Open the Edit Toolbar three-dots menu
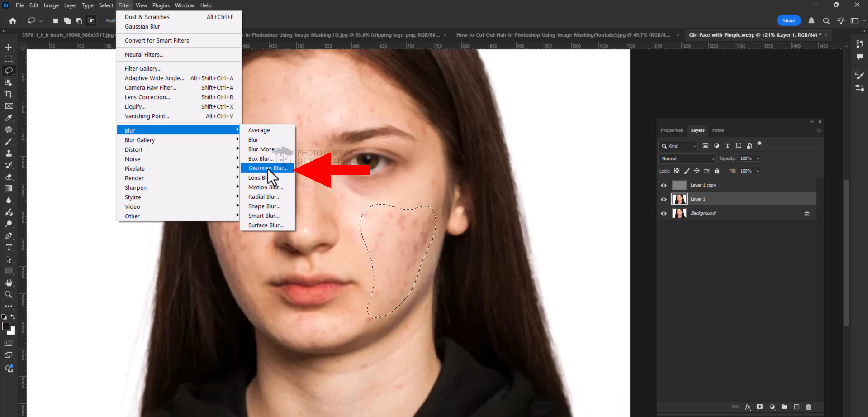This screenshot has width=868, height=417. click(x=9, y=306)
